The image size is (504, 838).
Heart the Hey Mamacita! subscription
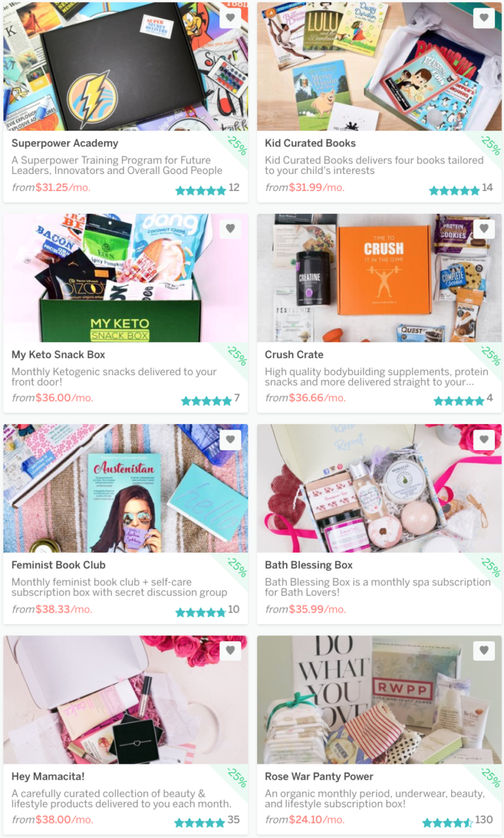tap(230, 650)
